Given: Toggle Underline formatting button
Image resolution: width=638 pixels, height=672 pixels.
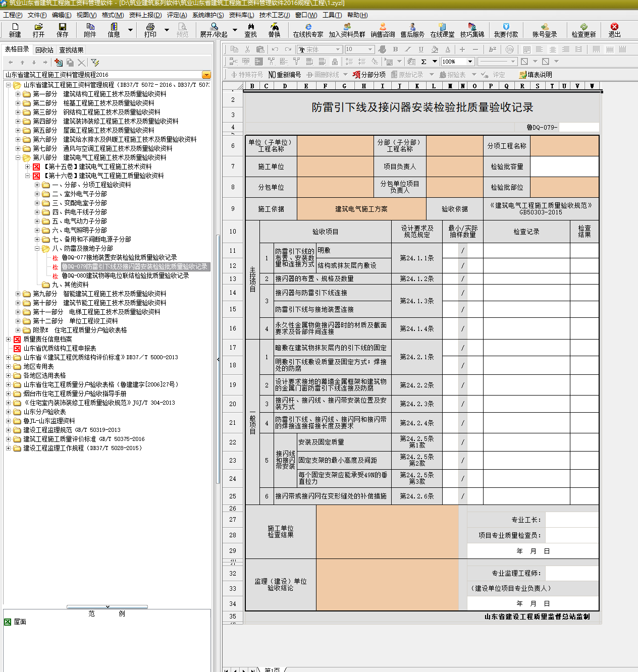Looking at the screenshot, I should click(421, 49).
